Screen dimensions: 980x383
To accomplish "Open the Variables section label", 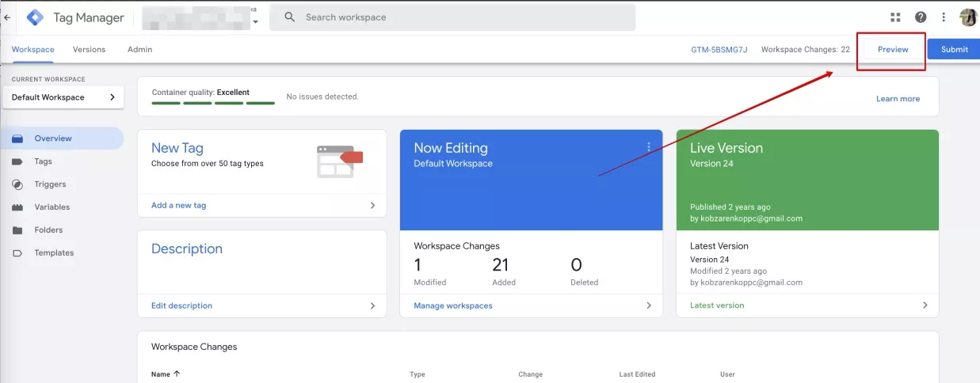I will (x=52, y=207).
